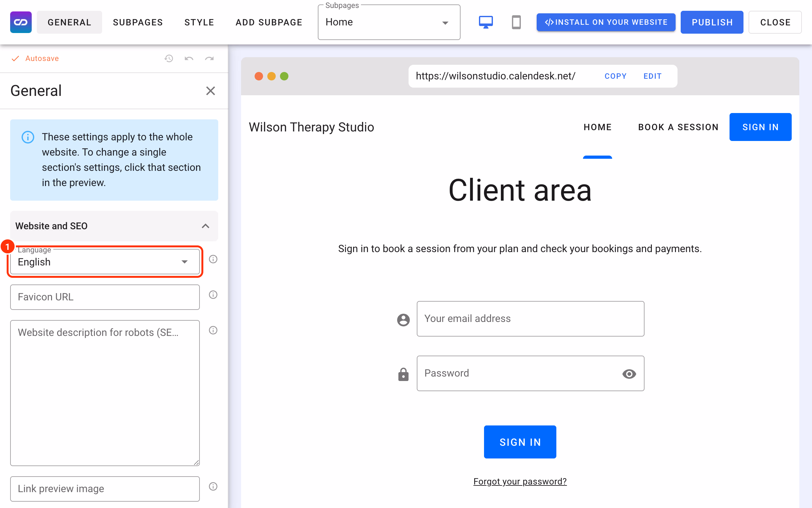Focus the Link preview image field
Viewport: 812px width, 508px height.
click(105, 489)
